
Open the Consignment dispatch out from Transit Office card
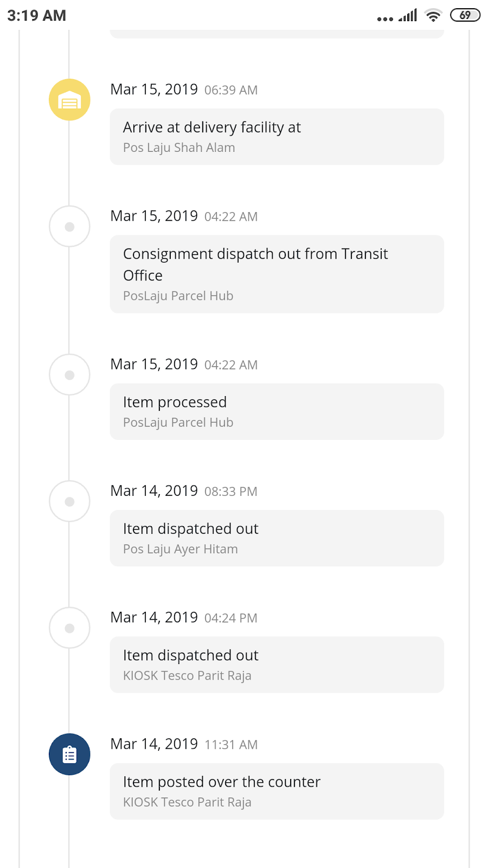coord(277,274)
